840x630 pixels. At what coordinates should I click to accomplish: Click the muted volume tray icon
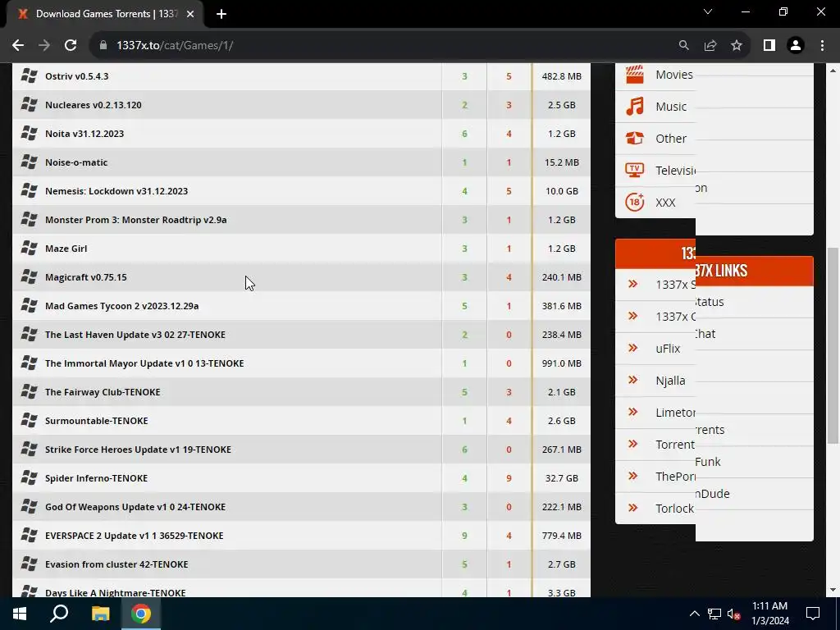coord(734,614)
